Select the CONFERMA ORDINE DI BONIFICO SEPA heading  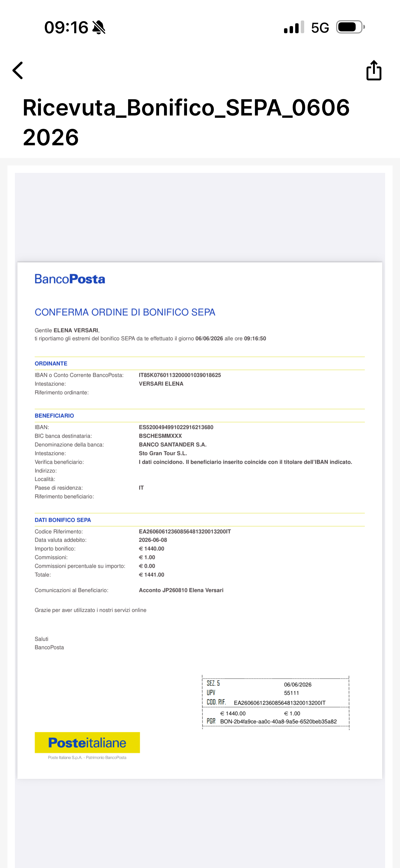pos(125,312)
